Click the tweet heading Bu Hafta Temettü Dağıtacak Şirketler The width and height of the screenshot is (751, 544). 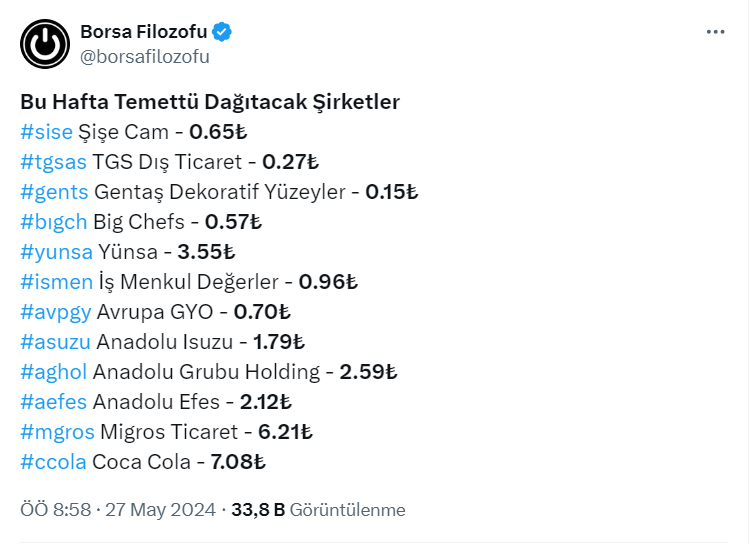[x=210, y=102]
